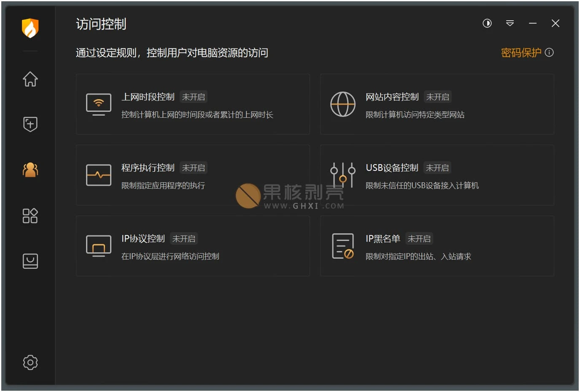Open 密码保护 password protection link
The height and width of the screenshot is (392, 580).
point(521,53)
